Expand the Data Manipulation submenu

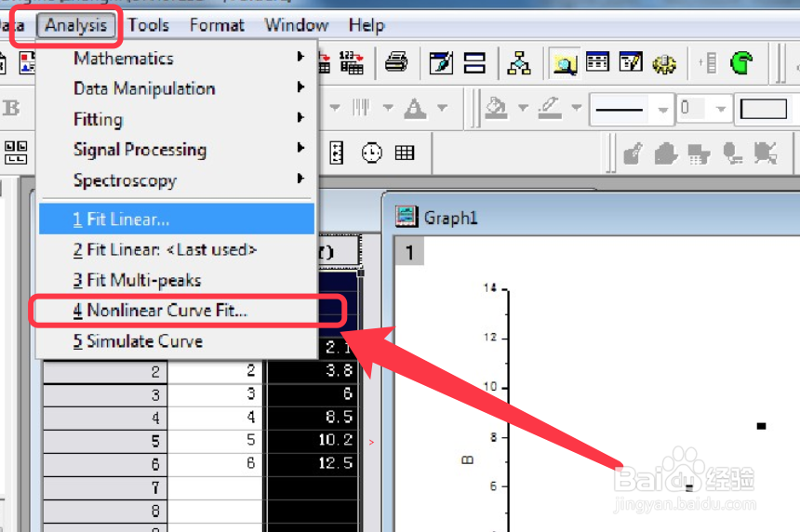point(177,88)
